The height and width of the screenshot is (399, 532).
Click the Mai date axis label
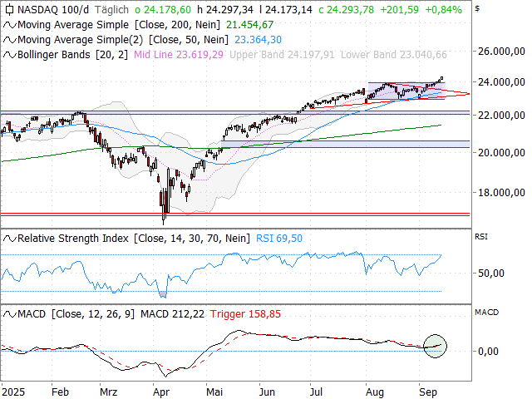click(x=214, y=392)
